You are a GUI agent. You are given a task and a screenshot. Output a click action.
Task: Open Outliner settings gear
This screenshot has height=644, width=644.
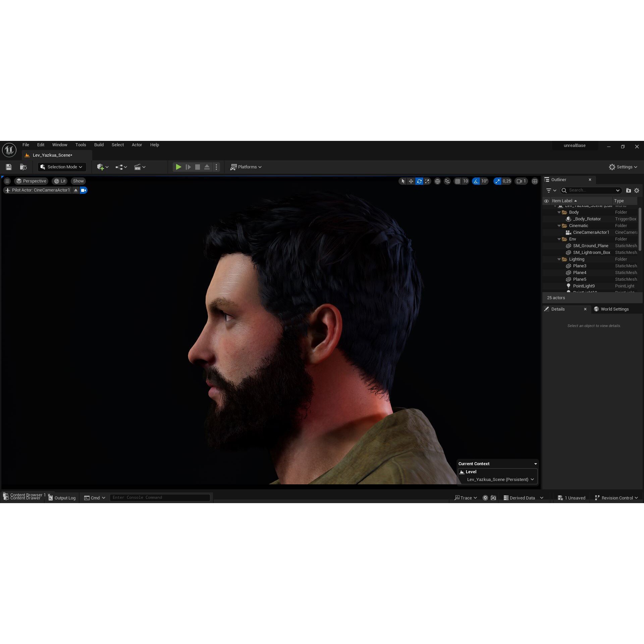point(637,191)
